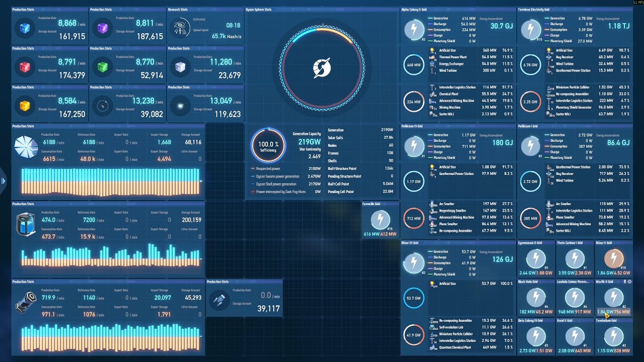Select the 1.18 TJ energy value
Screen dimensions: 644x362
click(x=620, y=26)
